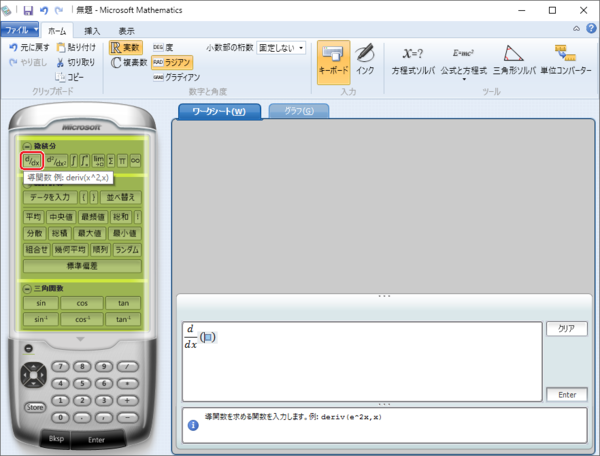
Task: Open the 小数部の桁数 decimal places dropdown
Action: click(281, 48)
